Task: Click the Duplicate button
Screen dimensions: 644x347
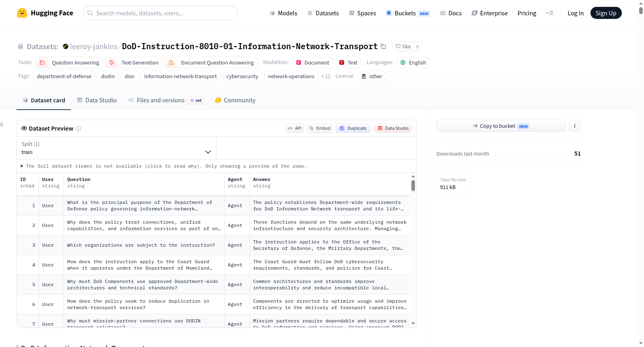Action: tap(353, 128)
